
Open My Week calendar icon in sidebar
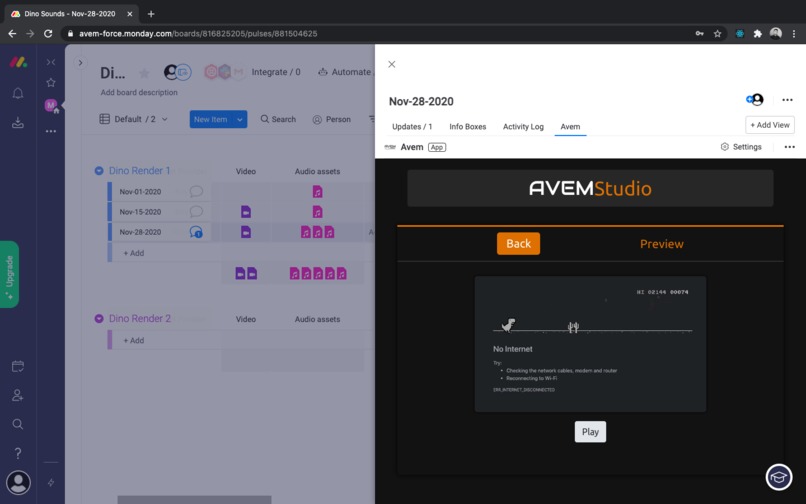point(18,366)
